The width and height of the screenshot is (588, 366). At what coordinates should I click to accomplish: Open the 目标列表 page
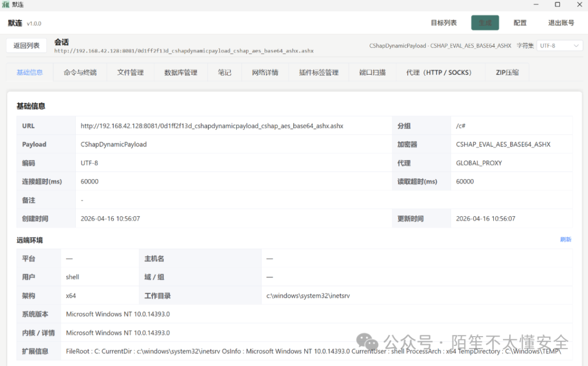pyautogui.click(x=444, y=23)
